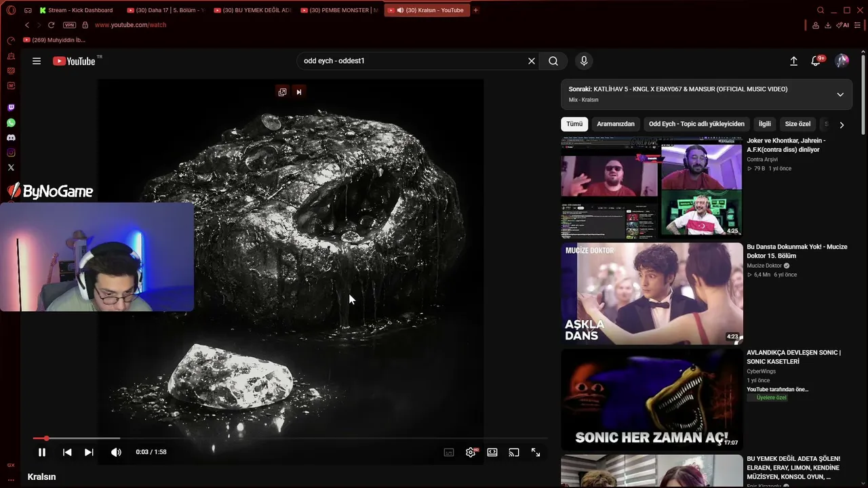Screen dimensions: 868x488
Task: Go forward to the next page
Action: (39, 25)
